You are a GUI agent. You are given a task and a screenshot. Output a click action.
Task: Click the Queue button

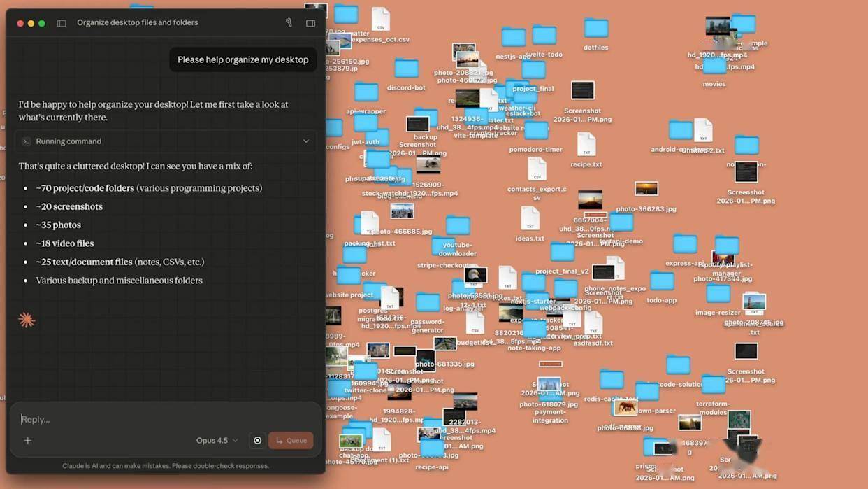pyautogui.click(x=291, y=441)
